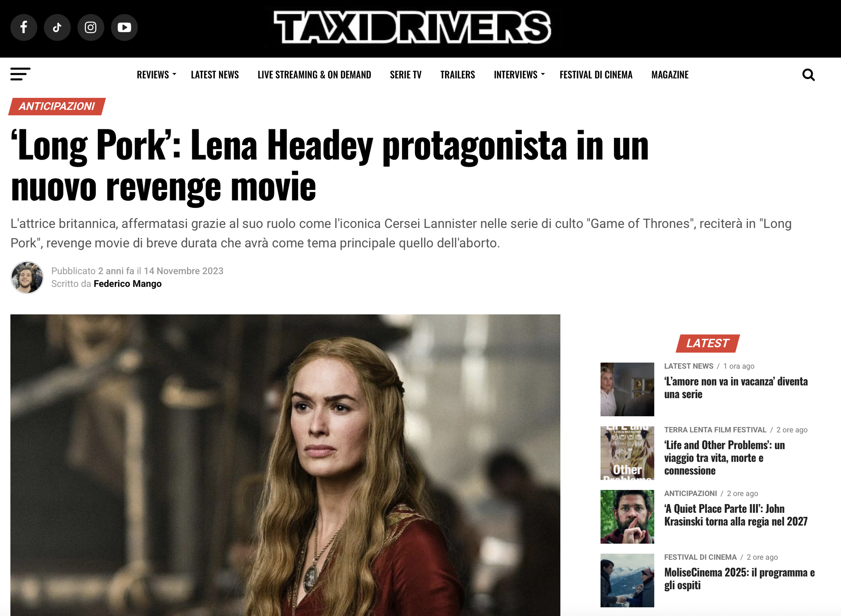Open the YouTube social icon
841x616 pixels.
click(124, 27)
